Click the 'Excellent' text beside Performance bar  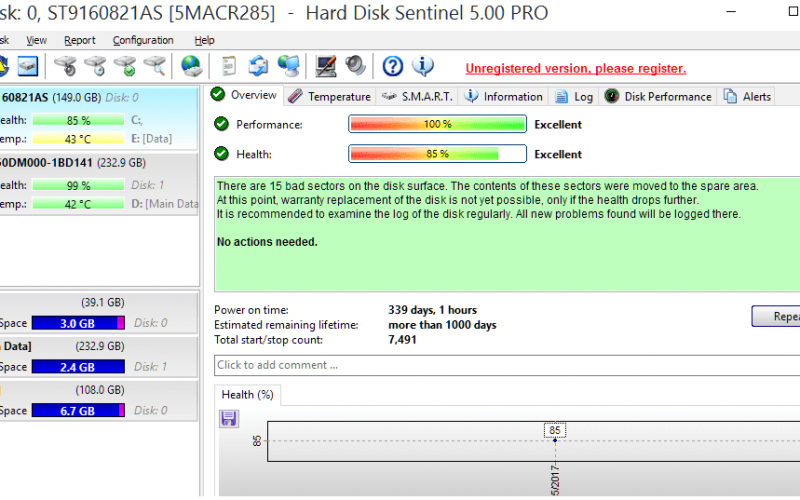click(x=558, y=124)
